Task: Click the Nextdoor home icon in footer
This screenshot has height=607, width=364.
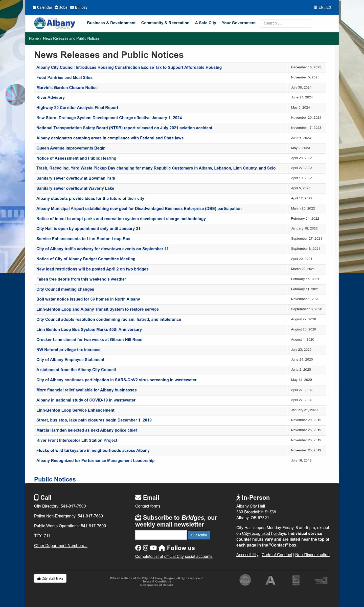Action: [x=162, y=548]
